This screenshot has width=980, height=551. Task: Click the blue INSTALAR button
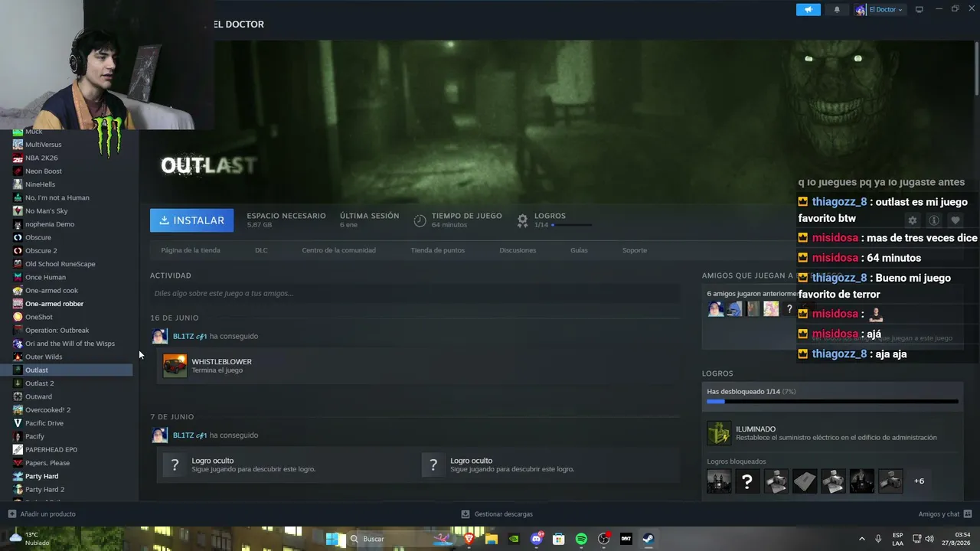tap(192, 220)
